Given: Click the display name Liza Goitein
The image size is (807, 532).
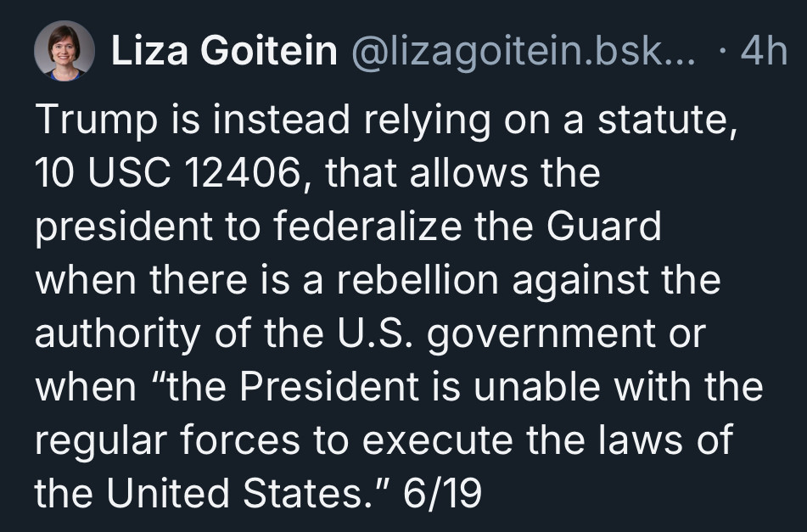Looking at the screenshot, I should pyautogui.click(x=224, y=51).
